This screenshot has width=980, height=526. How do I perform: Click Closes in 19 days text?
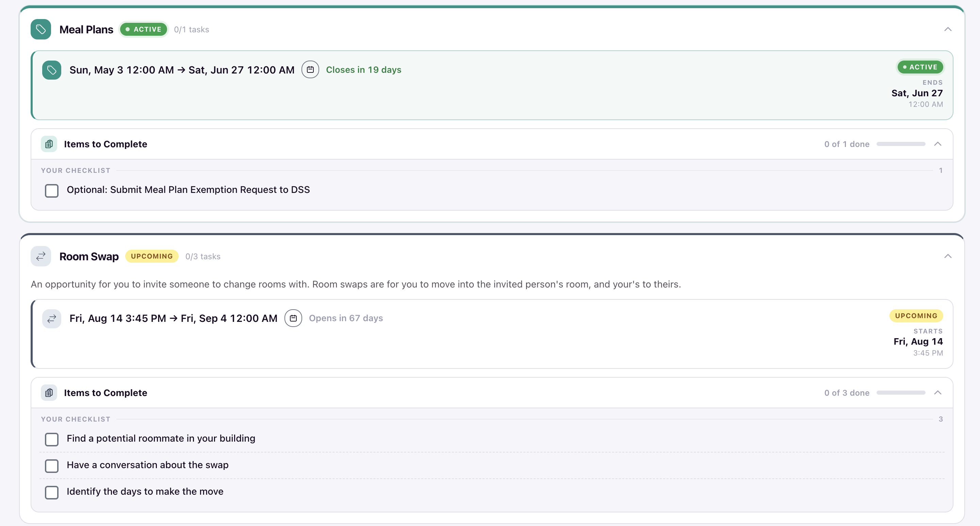pyautogui.click(x=364, y=70)
